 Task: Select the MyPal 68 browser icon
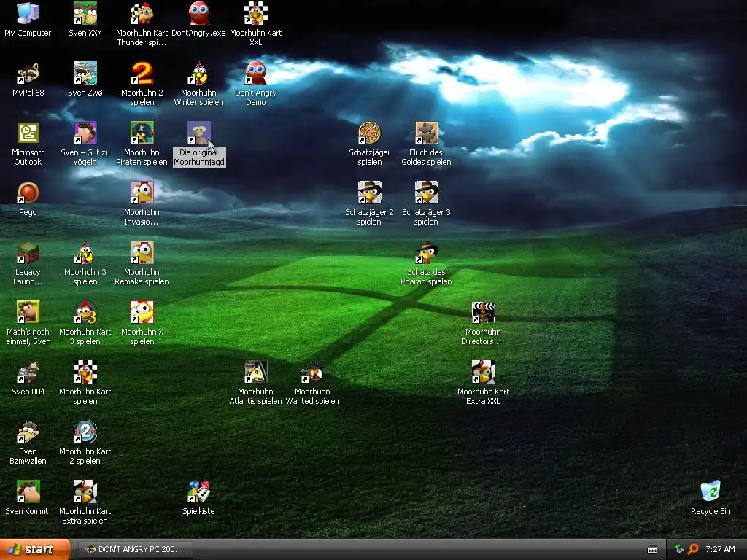(28, 74)
